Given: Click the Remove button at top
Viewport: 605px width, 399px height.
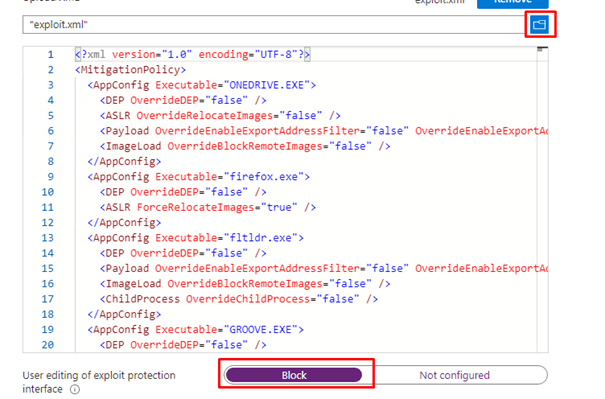Looking at the screenshot, I should pos(512,3).
